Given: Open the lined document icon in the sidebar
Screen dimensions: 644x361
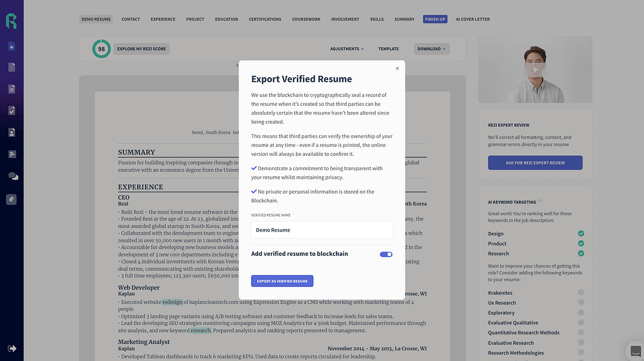Looking at the screenshot, I should [x=11, y=89].
